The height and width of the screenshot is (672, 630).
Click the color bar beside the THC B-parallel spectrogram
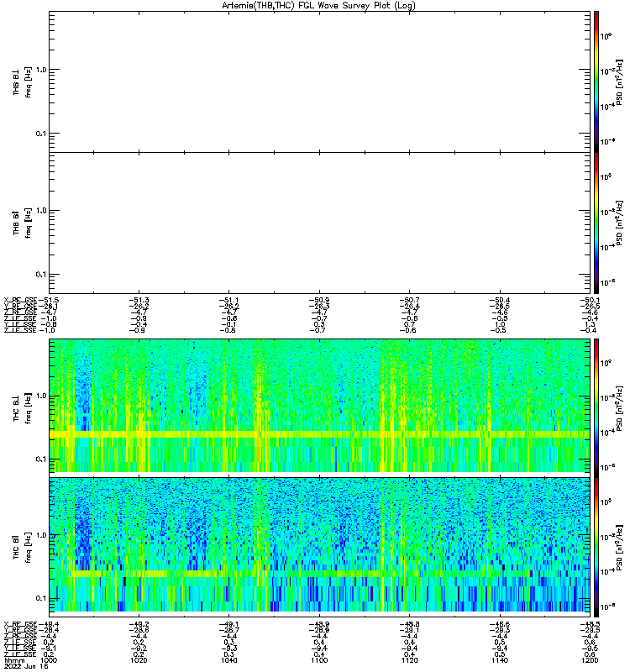596,547
